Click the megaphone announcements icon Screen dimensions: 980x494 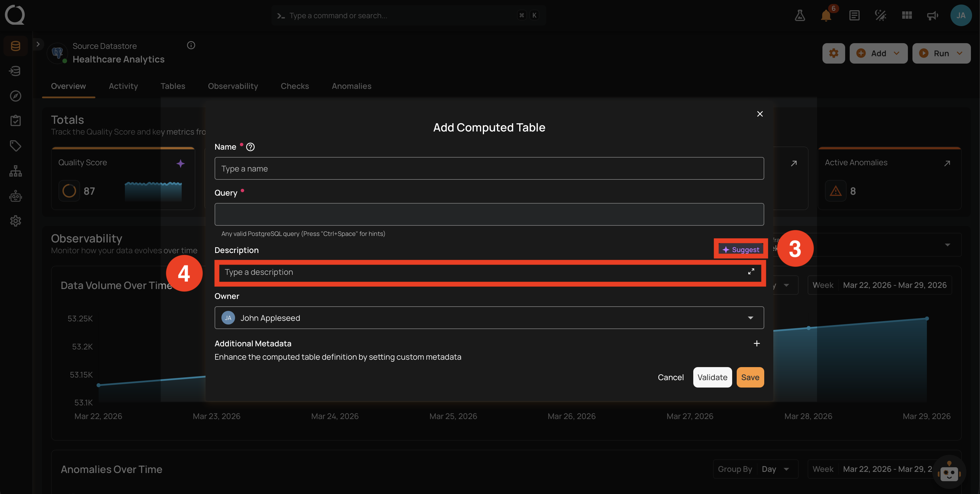932,15
